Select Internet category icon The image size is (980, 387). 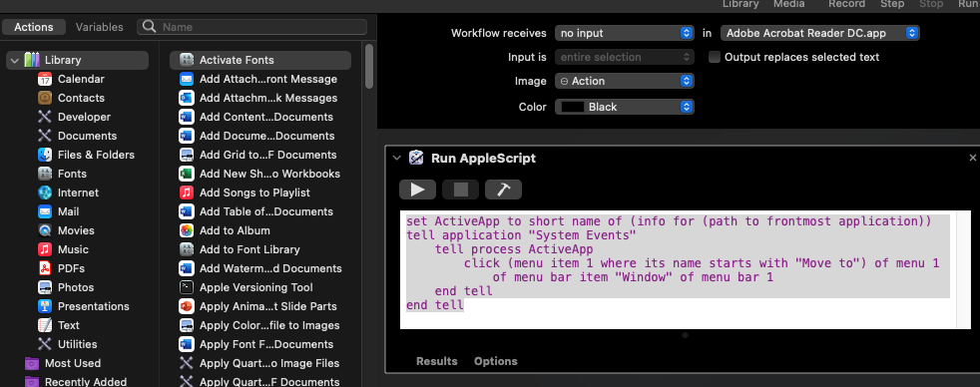[44, 193]
